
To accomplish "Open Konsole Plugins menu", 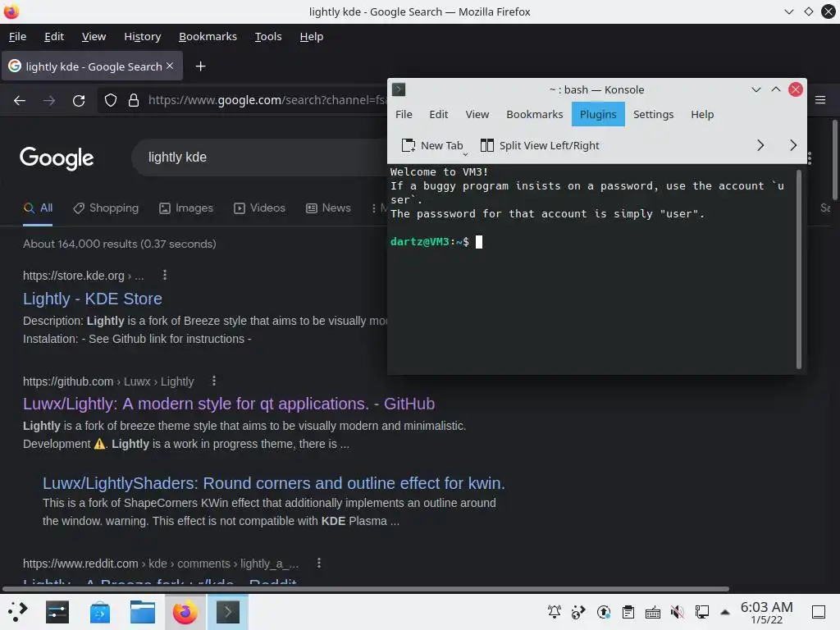I will click(x=598, y=115).
